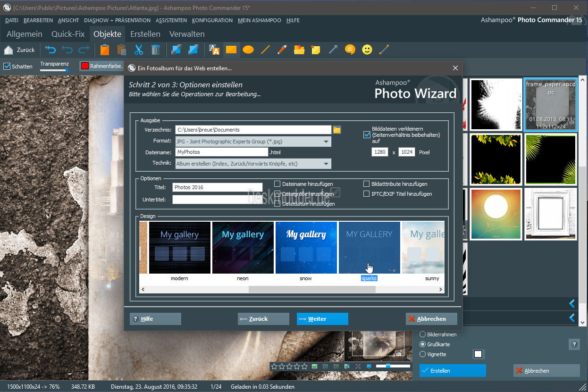Screen dimensions: 588x392
Task: Open the Technik dropdown
Action: [253, 164]
